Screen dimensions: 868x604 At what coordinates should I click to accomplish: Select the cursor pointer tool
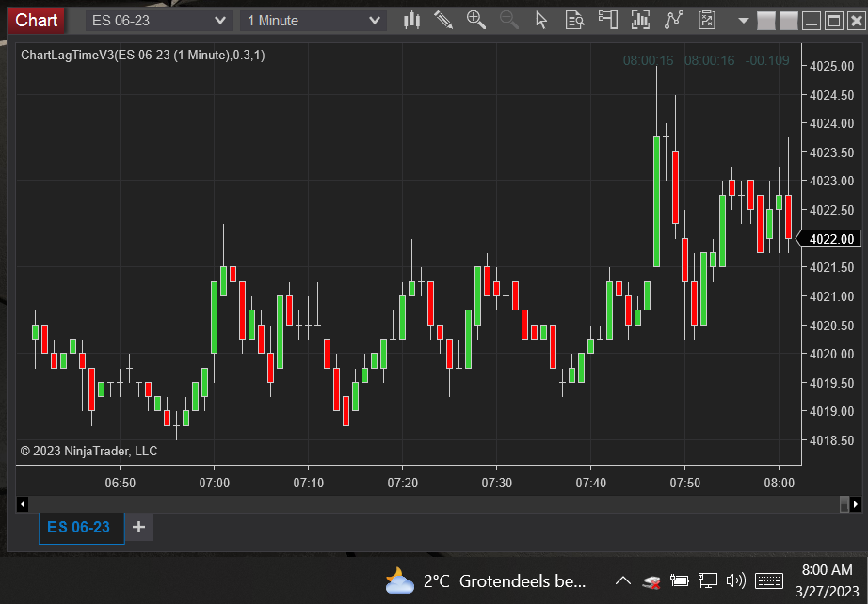tap(541, 19)
